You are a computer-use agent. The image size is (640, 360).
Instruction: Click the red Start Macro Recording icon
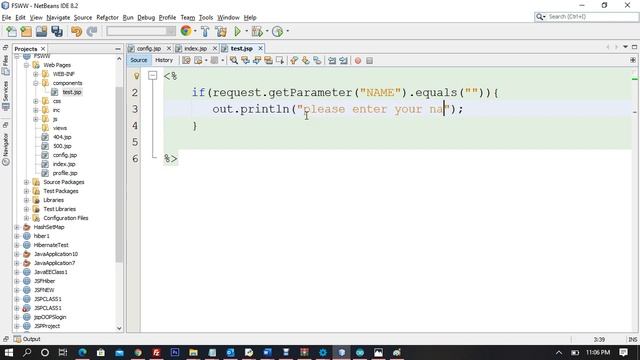[x=358, y=60]
